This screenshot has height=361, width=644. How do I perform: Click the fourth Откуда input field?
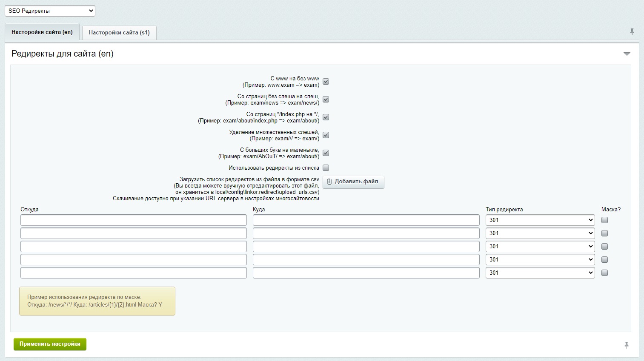(134, 259)
